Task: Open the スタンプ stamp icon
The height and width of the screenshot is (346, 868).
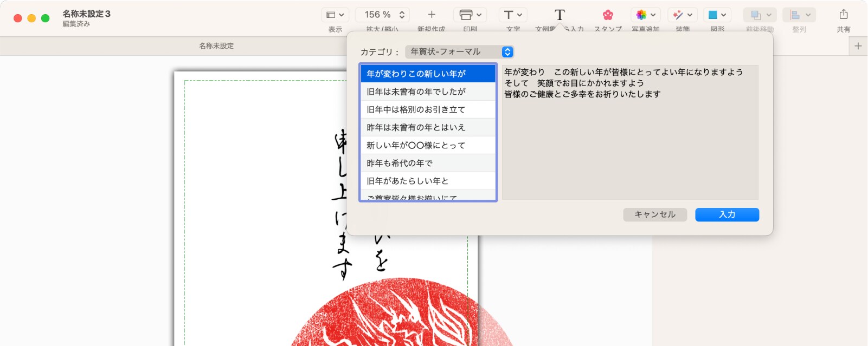Action: coord(608,15)
